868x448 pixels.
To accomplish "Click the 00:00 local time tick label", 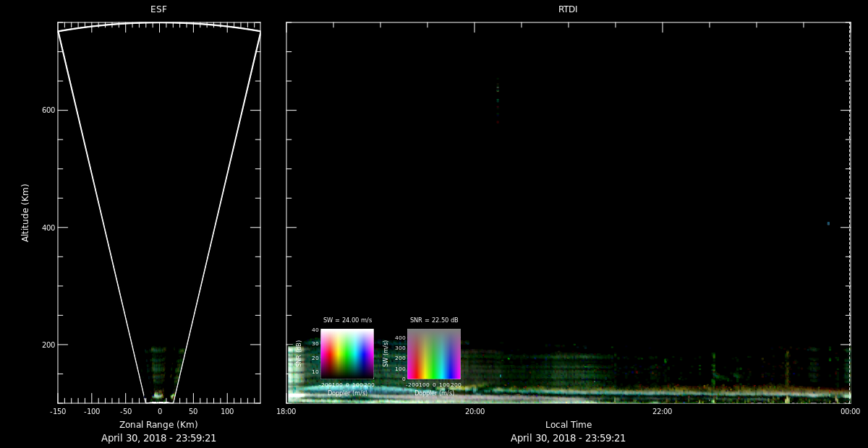I will point(851,412).
